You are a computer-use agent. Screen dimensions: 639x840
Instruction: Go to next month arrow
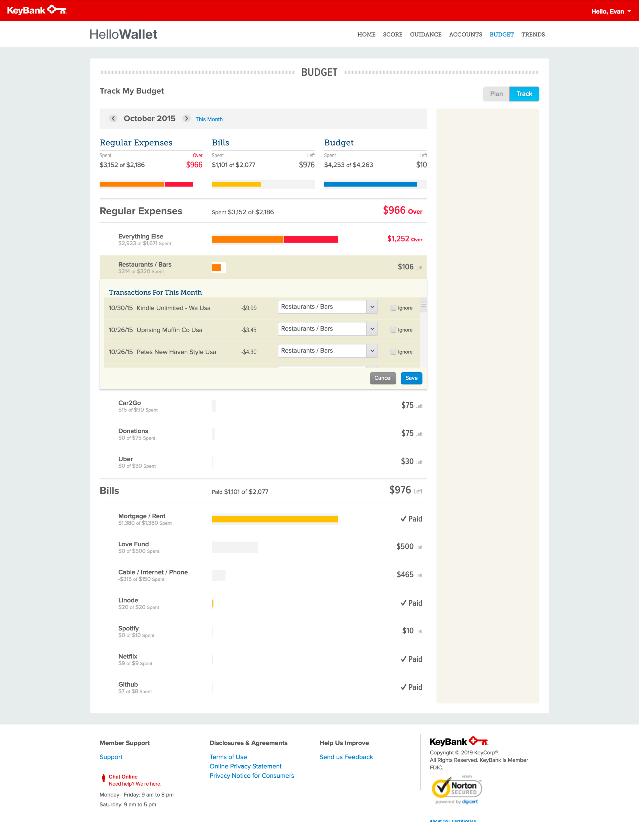[186, 118]
